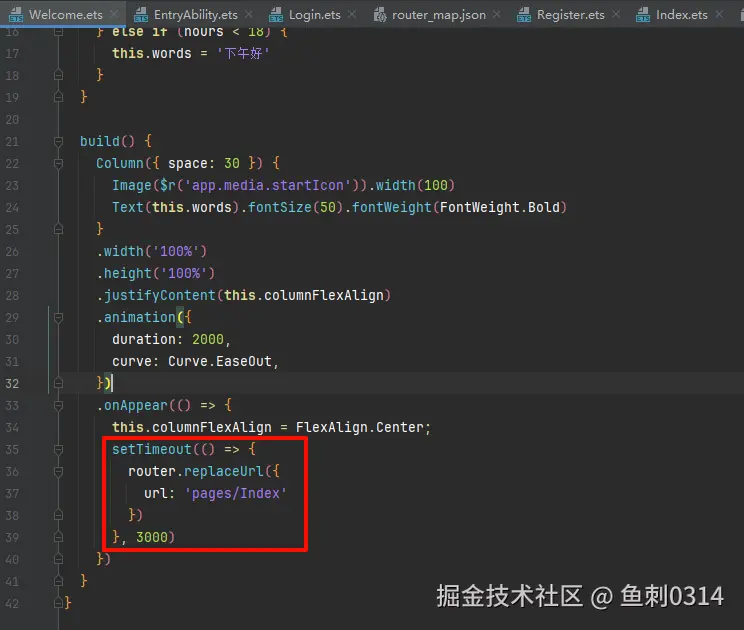Click line number 21 in gutter
This screenshot has height=630, width=744.
12,141
